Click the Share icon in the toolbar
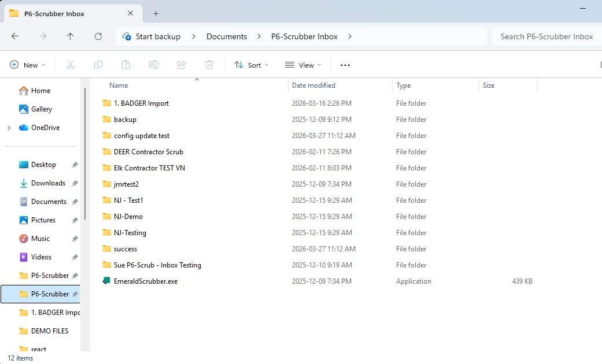Screen dimensions: 602x364 [182, 65]
